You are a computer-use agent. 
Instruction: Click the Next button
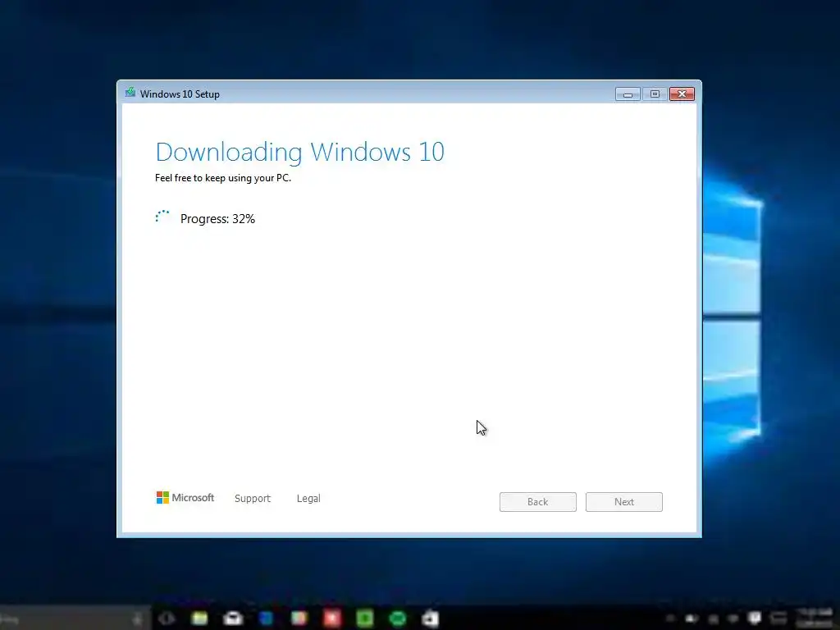(624, 502)
